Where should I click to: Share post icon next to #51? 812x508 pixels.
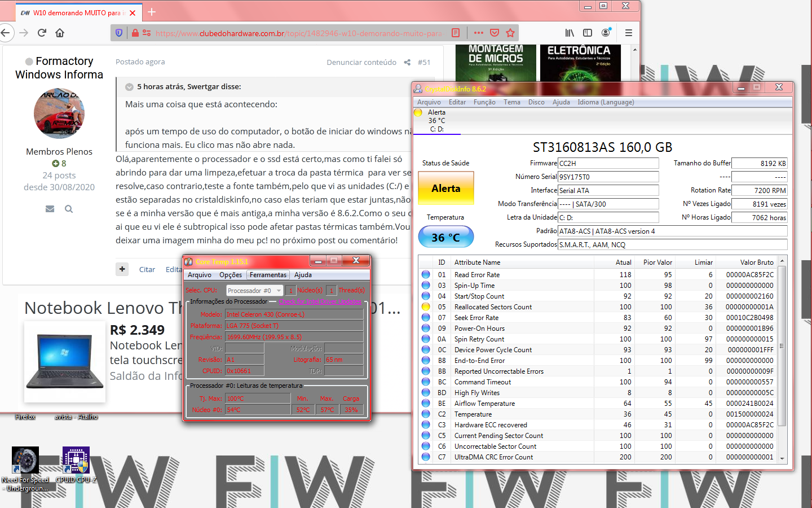click(407, 63)
